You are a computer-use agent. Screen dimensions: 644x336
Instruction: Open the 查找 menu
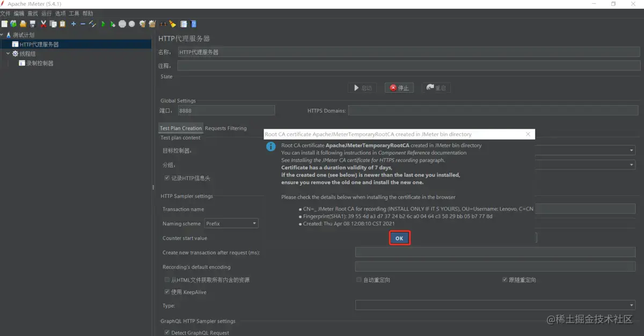coord(33,13)
